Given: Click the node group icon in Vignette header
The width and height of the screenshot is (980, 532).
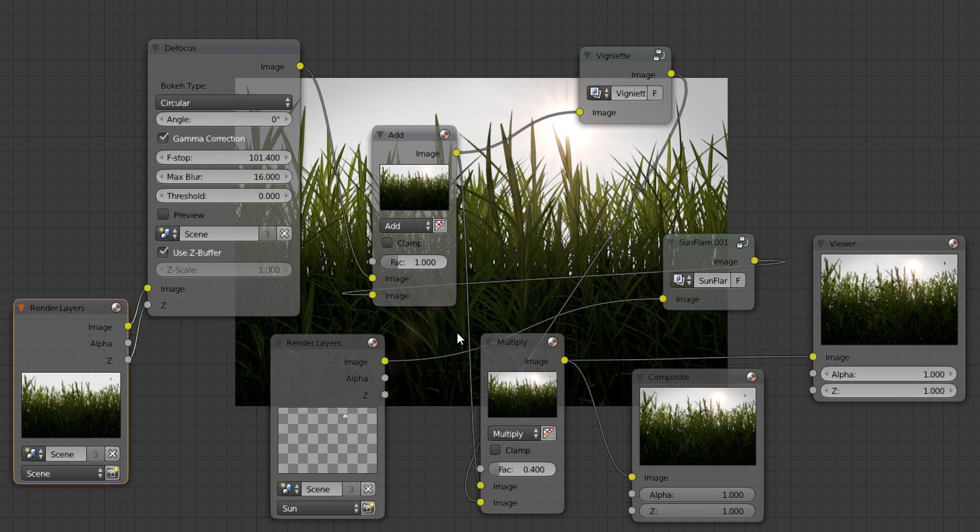Looking at the screenshot, I should [659, 55].
